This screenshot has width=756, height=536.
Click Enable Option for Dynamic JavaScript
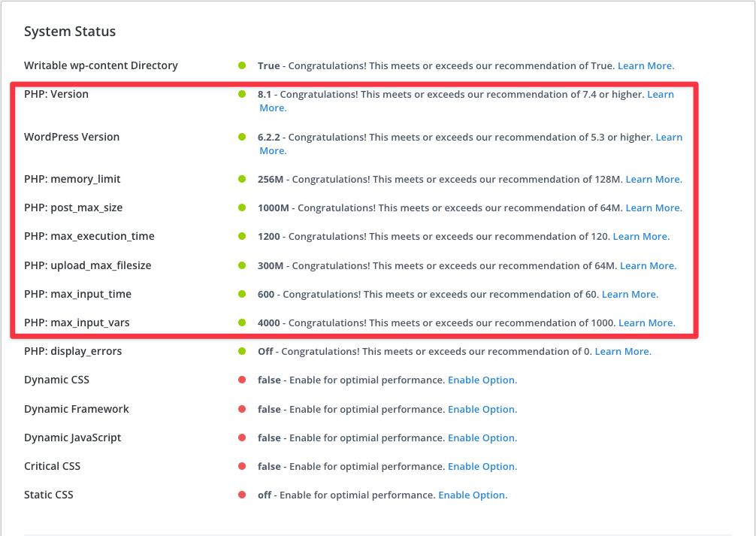482,438
